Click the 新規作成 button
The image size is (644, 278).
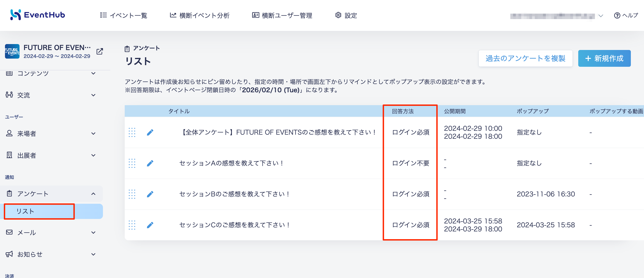click(604, 58)
